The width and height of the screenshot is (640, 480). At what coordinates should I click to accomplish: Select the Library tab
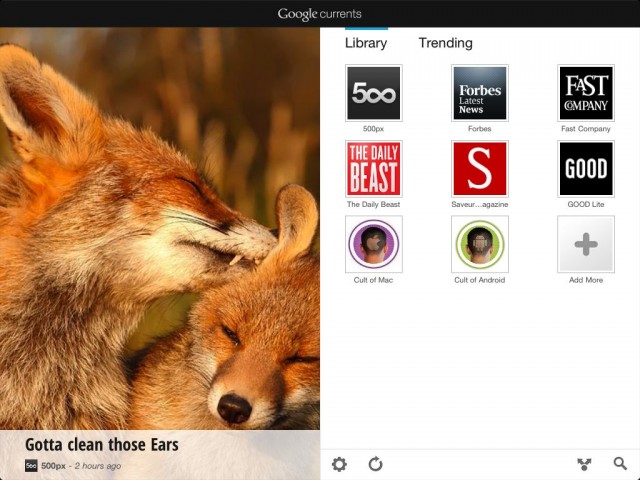(366, 43)
